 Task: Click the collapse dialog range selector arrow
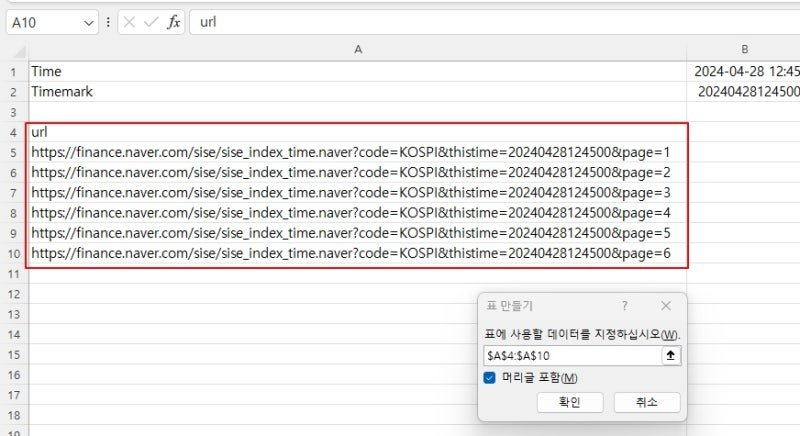click(x=670, y=355)
